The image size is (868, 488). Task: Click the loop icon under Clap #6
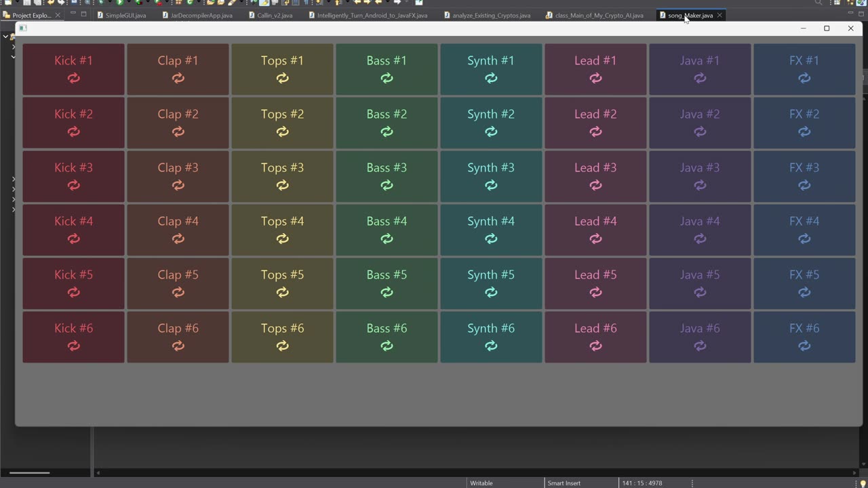[178, 346]
